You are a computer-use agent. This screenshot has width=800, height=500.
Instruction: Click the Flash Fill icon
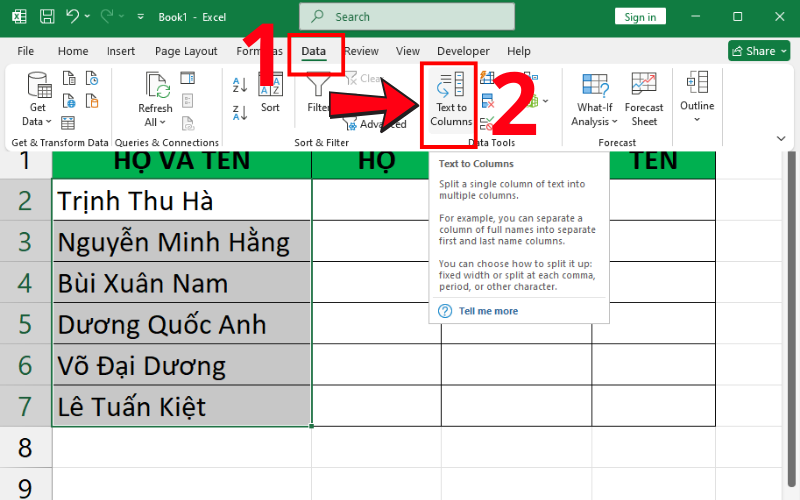point(487,78)
